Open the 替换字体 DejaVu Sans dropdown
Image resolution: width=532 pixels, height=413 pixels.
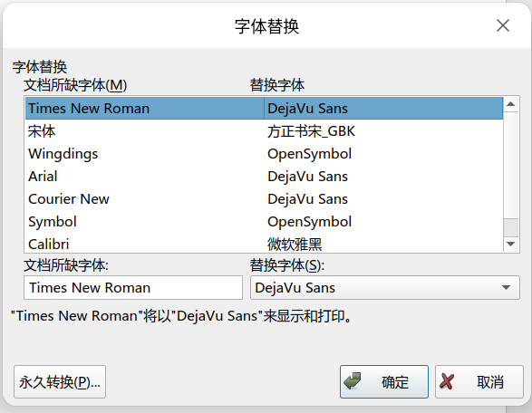pos(385,287)
